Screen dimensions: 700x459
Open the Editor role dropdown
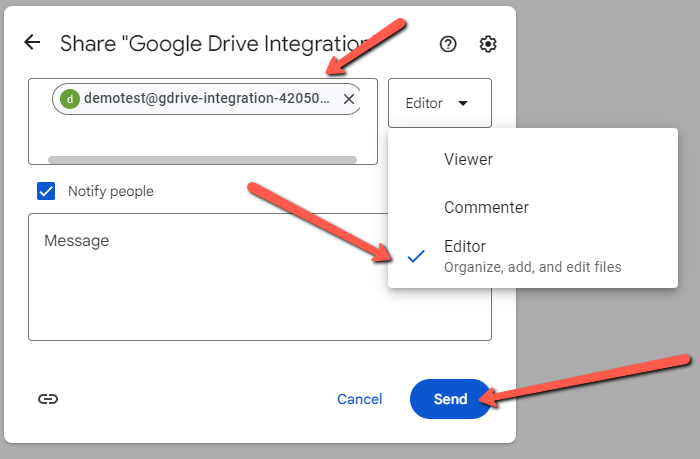(440, 103)
